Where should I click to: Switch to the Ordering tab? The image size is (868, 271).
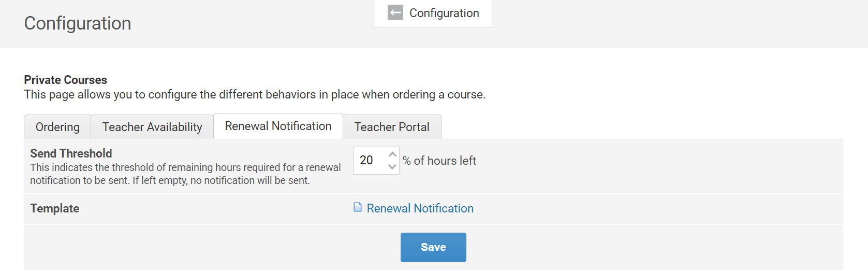[x=57, y=127]
